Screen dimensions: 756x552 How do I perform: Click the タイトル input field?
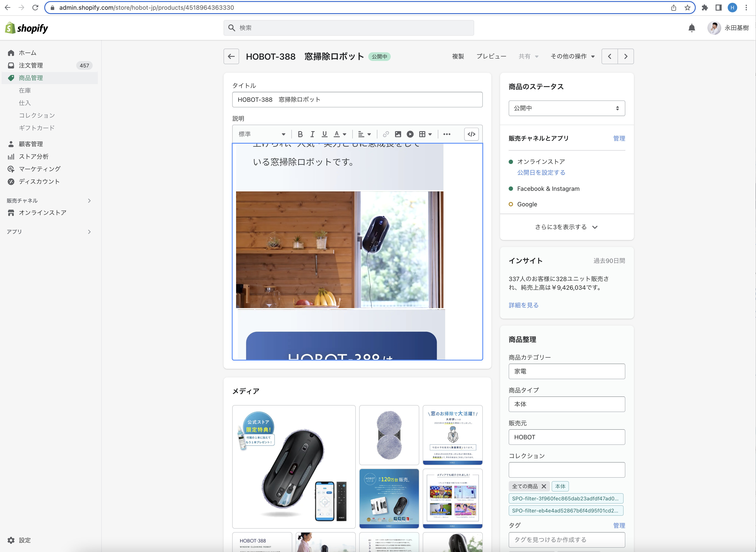coord(357,100)
